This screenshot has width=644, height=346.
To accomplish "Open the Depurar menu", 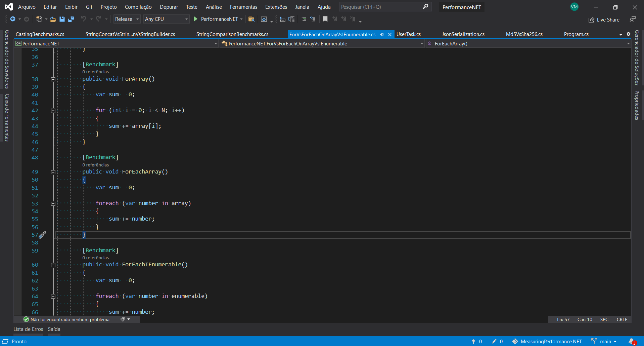I will [169, 7].
